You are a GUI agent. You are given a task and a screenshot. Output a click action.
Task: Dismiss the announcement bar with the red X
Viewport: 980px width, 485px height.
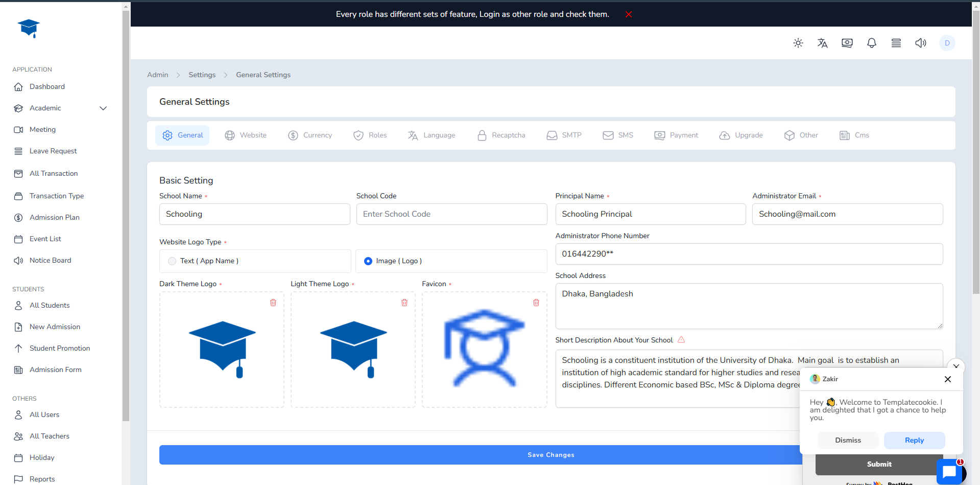click(x=628, y=14)
